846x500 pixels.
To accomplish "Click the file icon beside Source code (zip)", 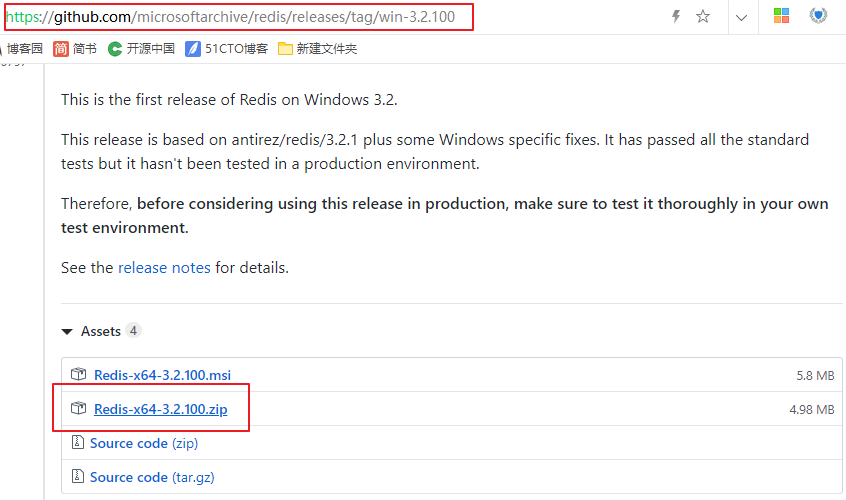I will pyautogui.click(x=78, y=442).
